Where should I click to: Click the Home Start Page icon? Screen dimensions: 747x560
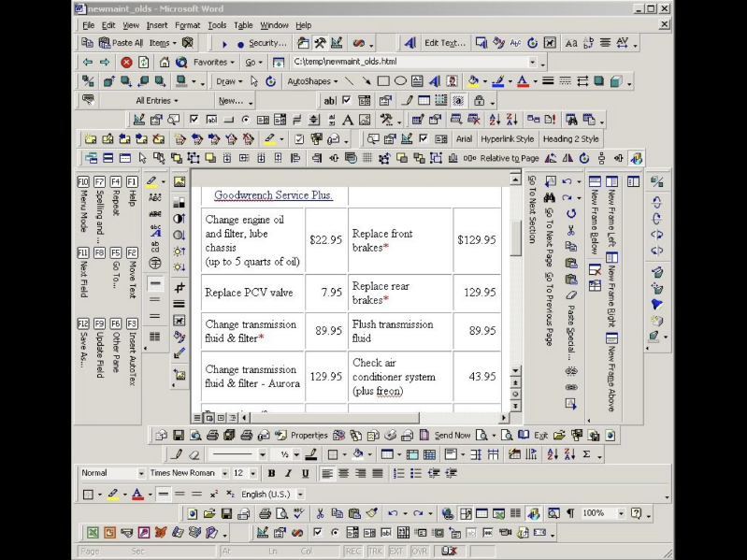coord(165,63)
